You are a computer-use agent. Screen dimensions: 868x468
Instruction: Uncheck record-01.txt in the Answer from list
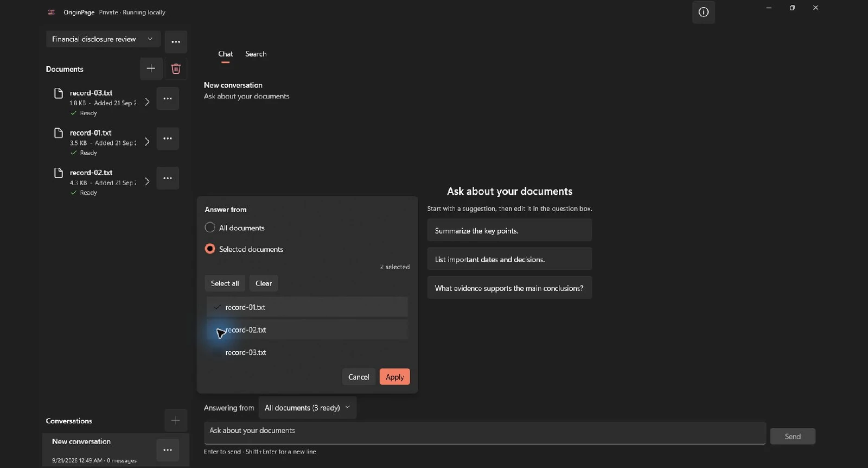pos(307,307)
